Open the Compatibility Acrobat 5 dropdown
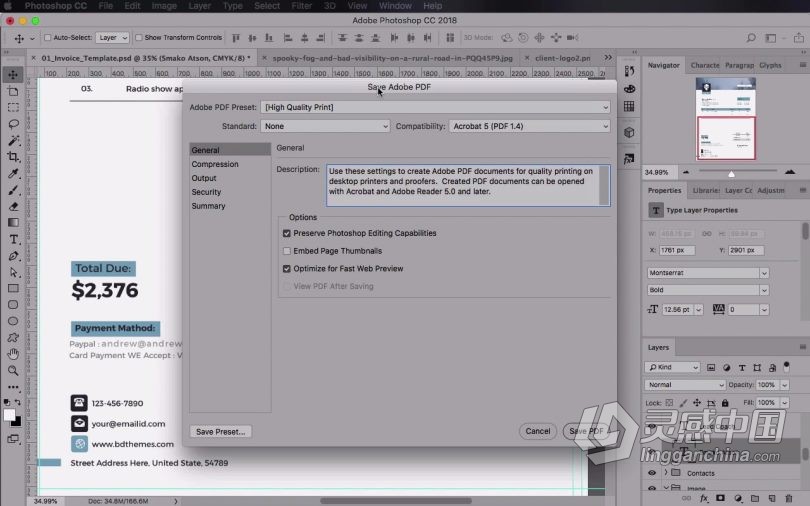Screen dimensions: 810x506 point(529,126)
